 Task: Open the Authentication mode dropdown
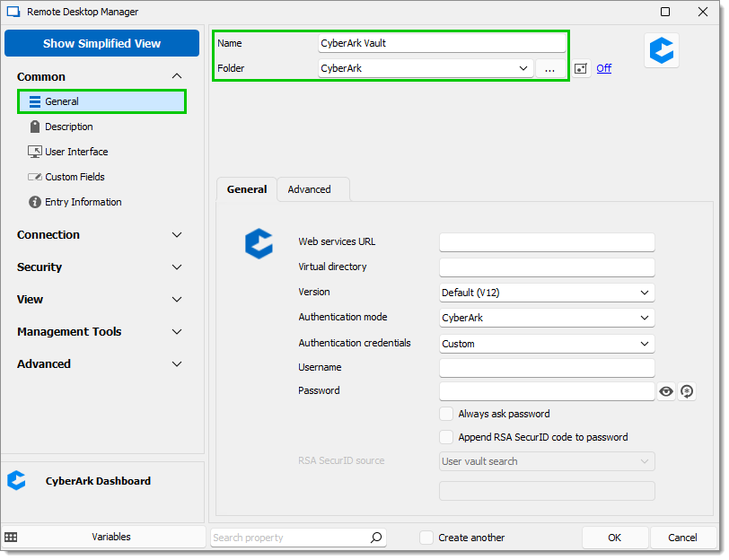[x=644, y=318]
